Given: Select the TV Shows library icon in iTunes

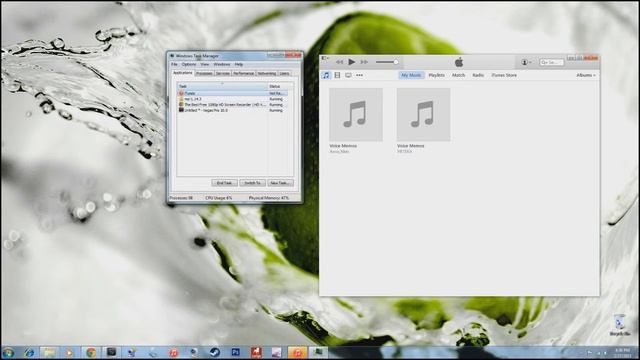Looking at the screenshot, I should pos(348,75).
